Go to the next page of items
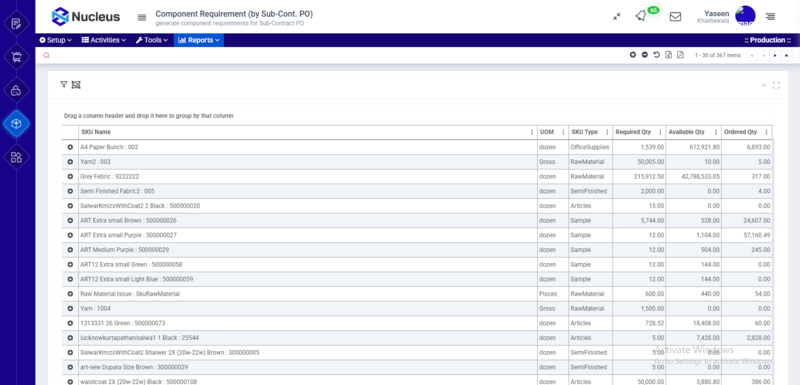The image size is (800, 385). (775, 55)
